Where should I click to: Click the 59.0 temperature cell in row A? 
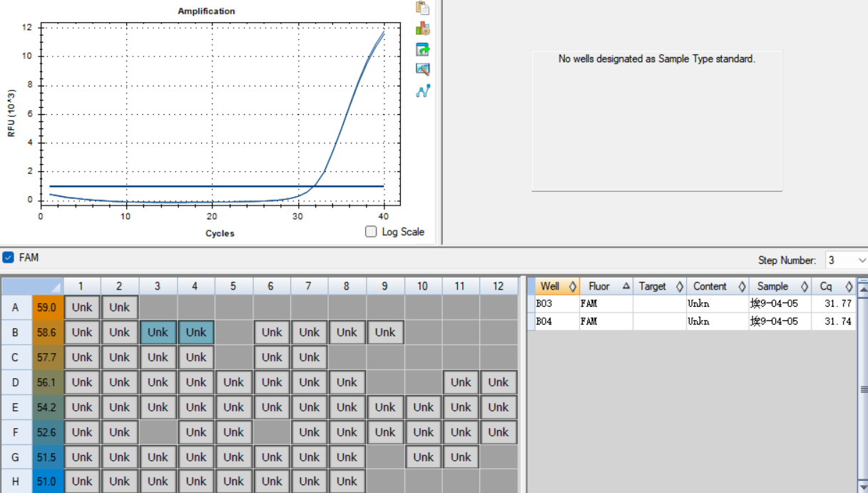[47, 308]
